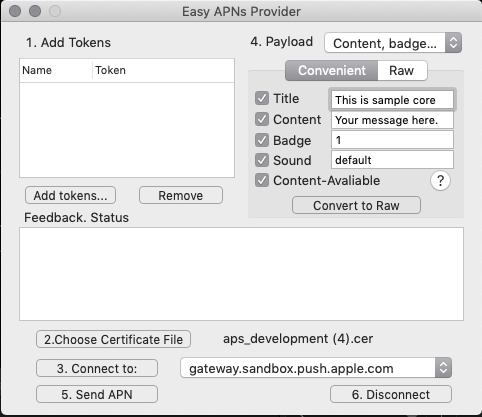This screenshot has width=482, height=417.
Task: Toggle the Content-Avaliable checkbox
Action: pos(262,180)
